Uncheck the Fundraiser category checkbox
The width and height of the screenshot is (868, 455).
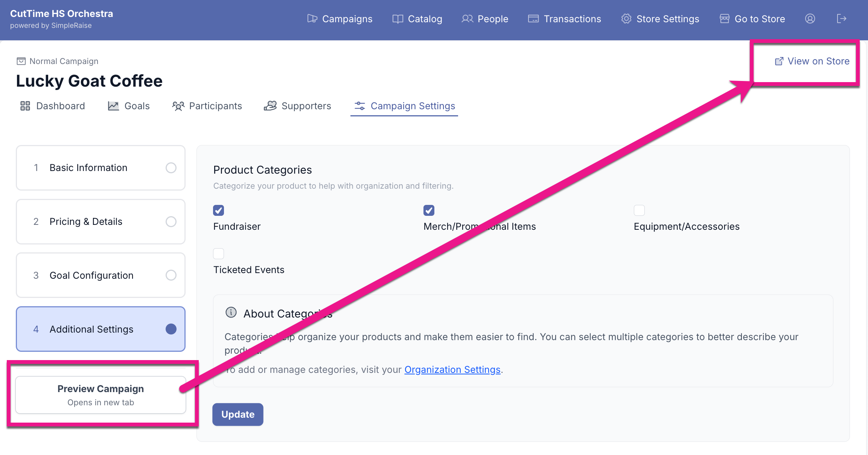coord(219,210)
